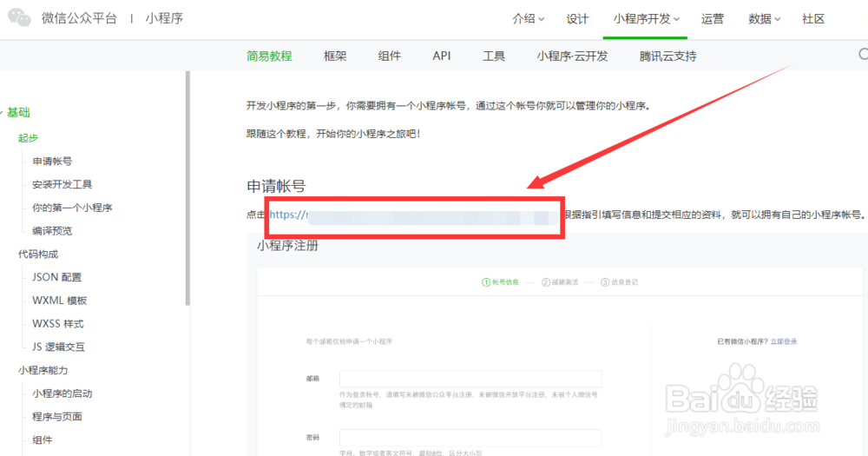Select 小程序能力 in the sidebar
The image size is (868, 456).
pyautogui.click(x=43, y=370)
